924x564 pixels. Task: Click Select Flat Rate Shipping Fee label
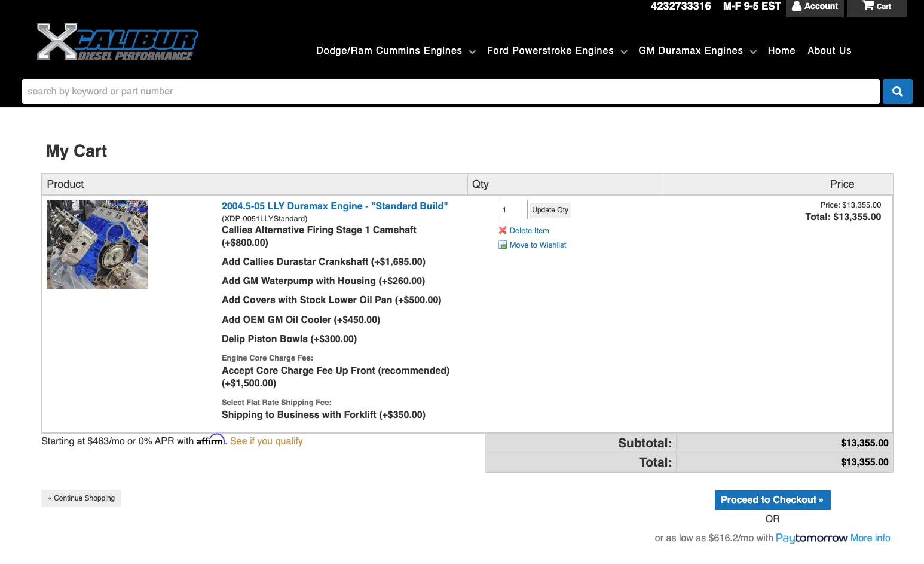276,403
